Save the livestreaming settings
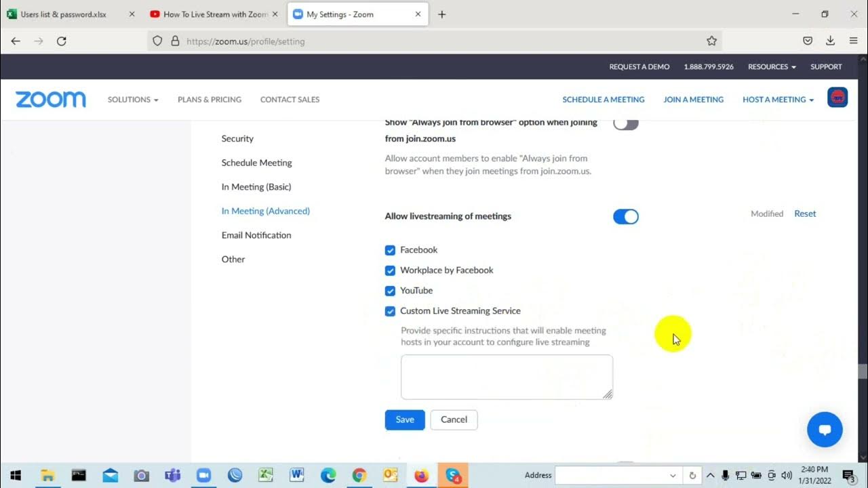Screen dimensions: 868x488 coord(405,420)
